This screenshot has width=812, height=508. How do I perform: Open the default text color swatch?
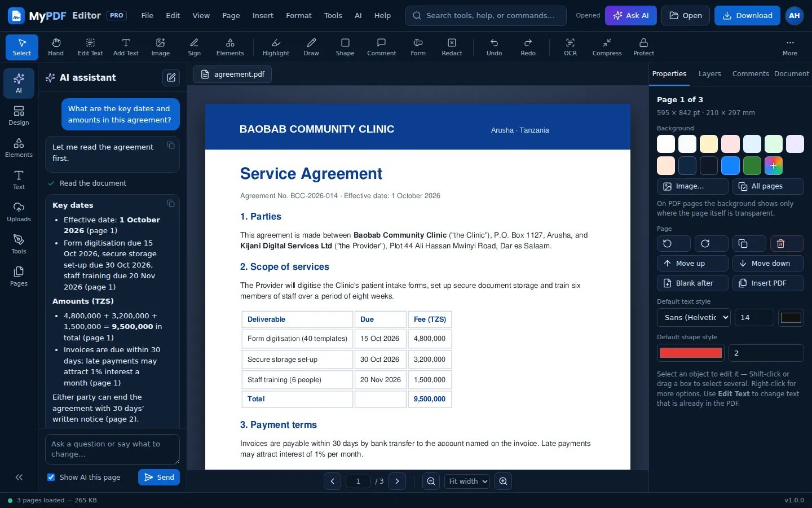point(791,317)
